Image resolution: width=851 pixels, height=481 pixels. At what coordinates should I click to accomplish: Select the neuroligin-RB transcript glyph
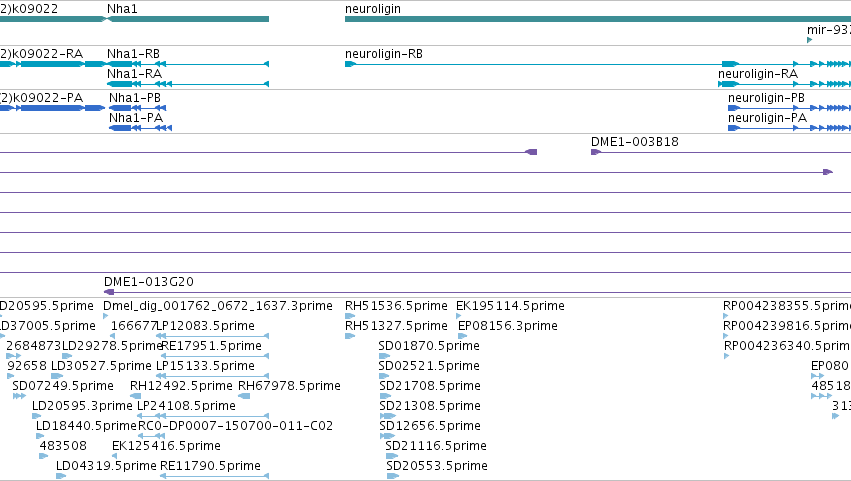coord(598,64)
